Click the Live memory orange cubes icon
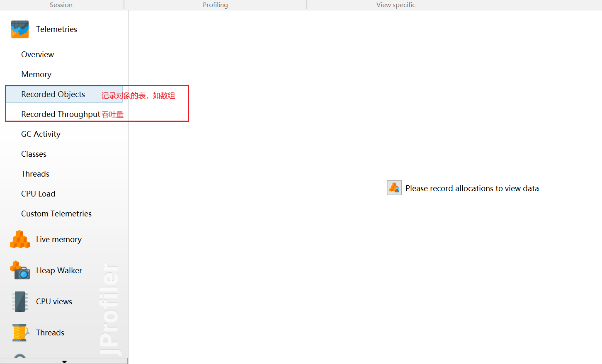Viewport: 602px width, 364px height. tap(20, 240)
